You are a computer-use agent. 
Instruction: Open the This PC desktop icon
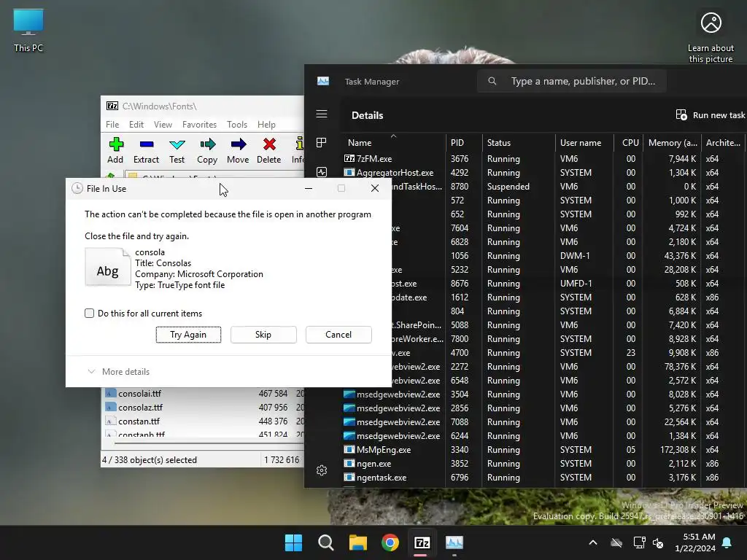[x=28, y=30]
